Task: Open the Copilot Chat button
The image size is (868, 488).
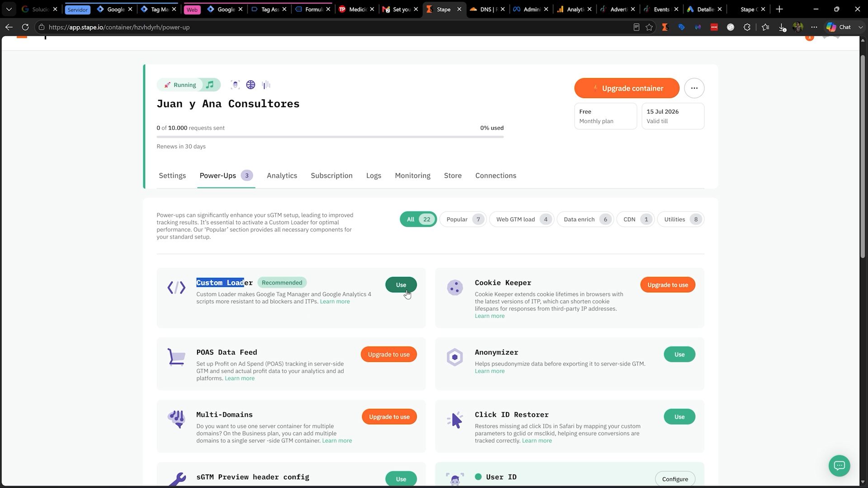Action: click(x=839, y=27)
